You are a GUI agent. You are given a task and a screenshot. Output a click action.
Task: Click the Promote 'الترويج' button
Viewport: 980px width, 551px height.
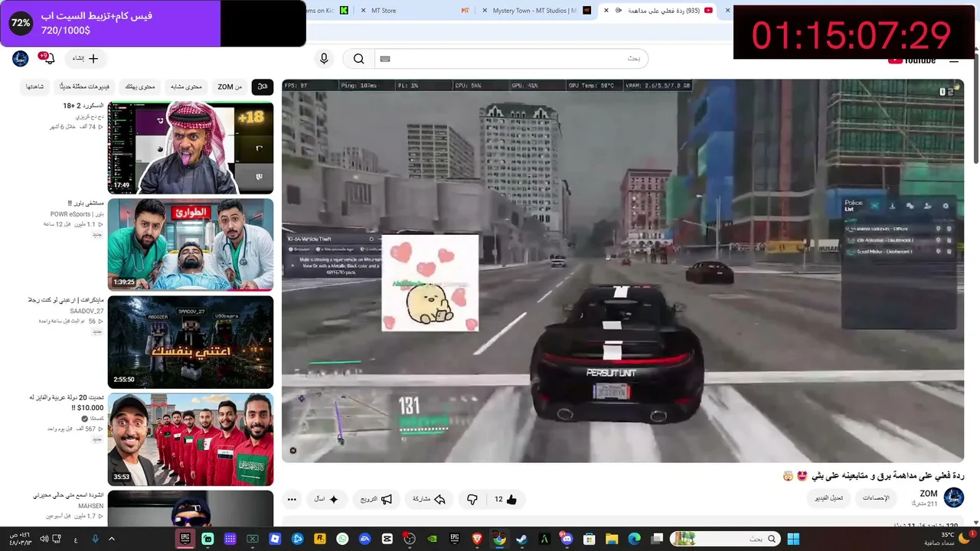pos(376,500)
